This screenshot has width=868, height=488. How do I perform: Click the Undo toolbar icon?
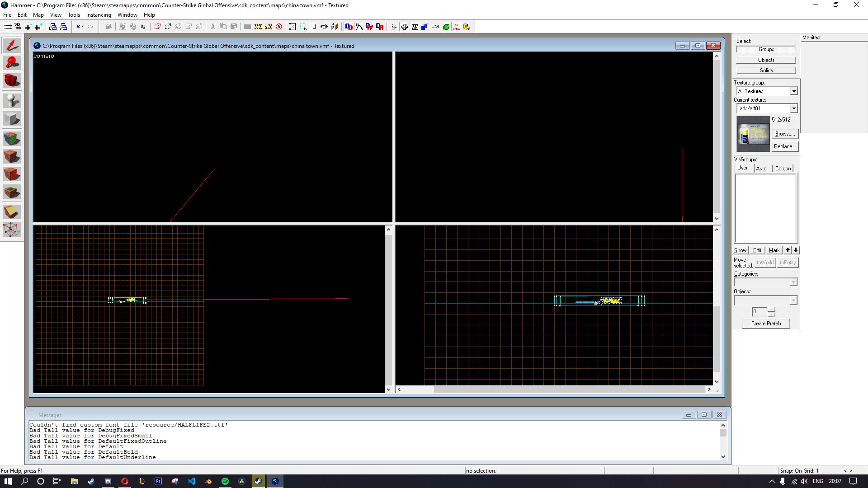pyautogui.click(x=80, y=27)
